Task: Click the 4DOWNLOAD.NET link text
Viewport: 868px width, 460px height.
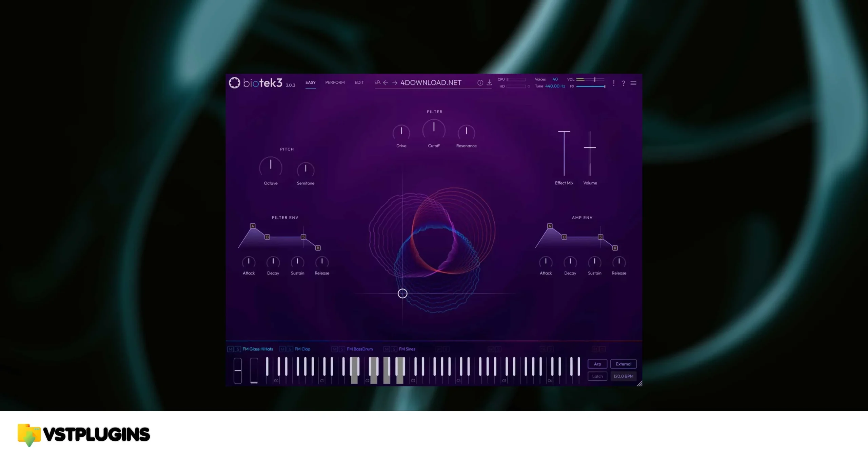Action: [x=431, y=83]
